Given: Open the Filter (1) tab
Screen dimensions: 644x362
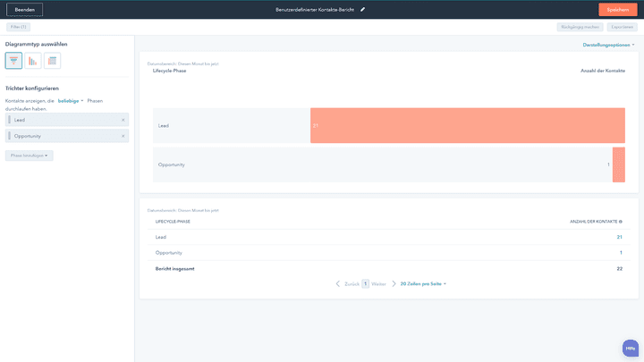Looking at the screenshot, I should (x=18, y=28).
